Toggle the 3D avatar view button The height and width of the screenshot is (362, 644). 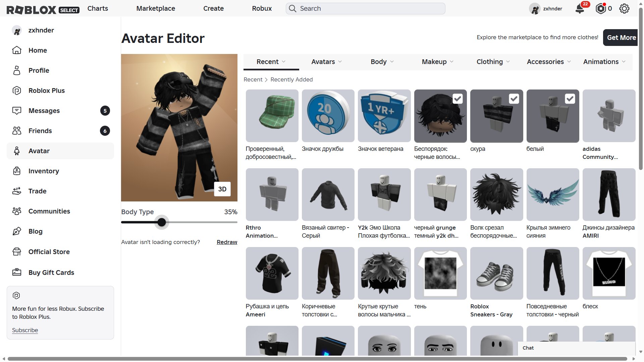point(222,189)
